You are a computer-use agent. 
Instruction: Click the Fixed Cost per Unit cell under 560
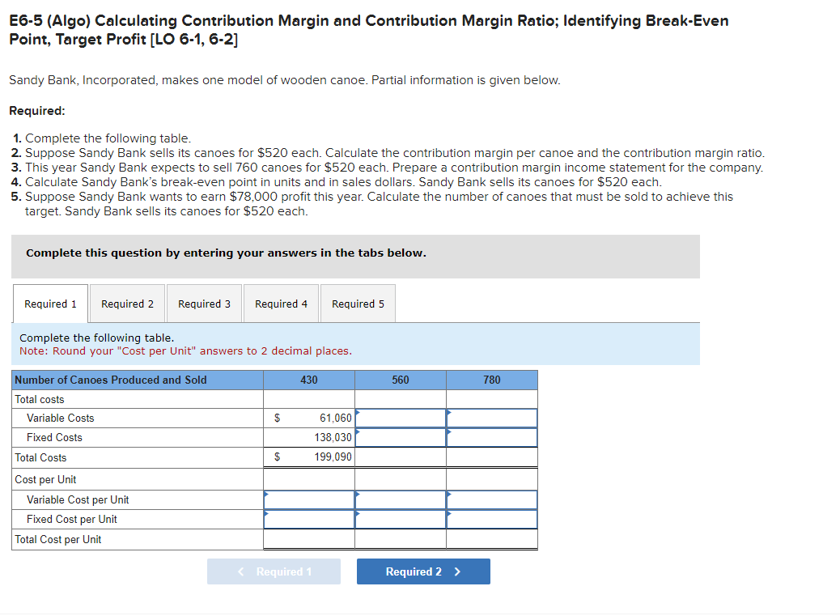click(400, 519)
